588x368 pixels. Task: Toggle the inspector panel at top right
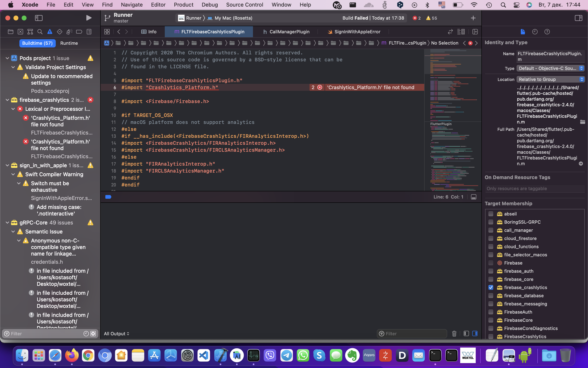tap(579, 18)
